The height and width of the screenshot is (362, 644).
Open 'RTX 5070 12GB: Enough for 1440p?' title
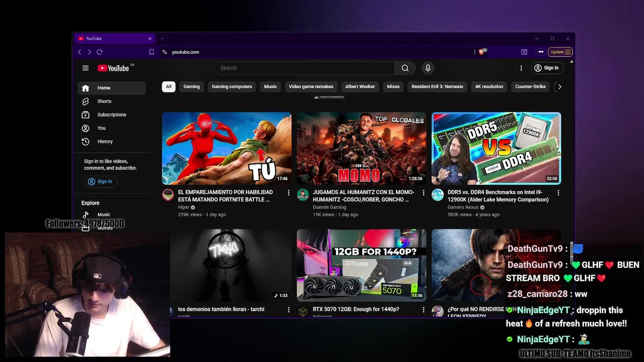coord(356,309)
